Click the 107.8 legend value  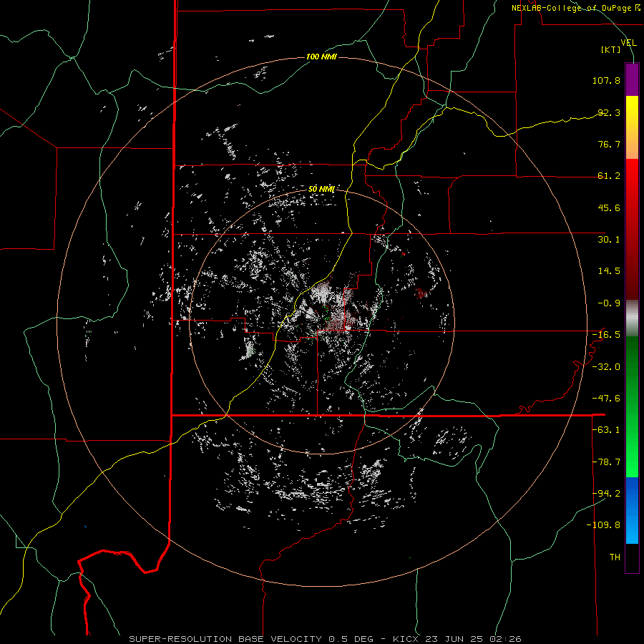tap(606, 80)
